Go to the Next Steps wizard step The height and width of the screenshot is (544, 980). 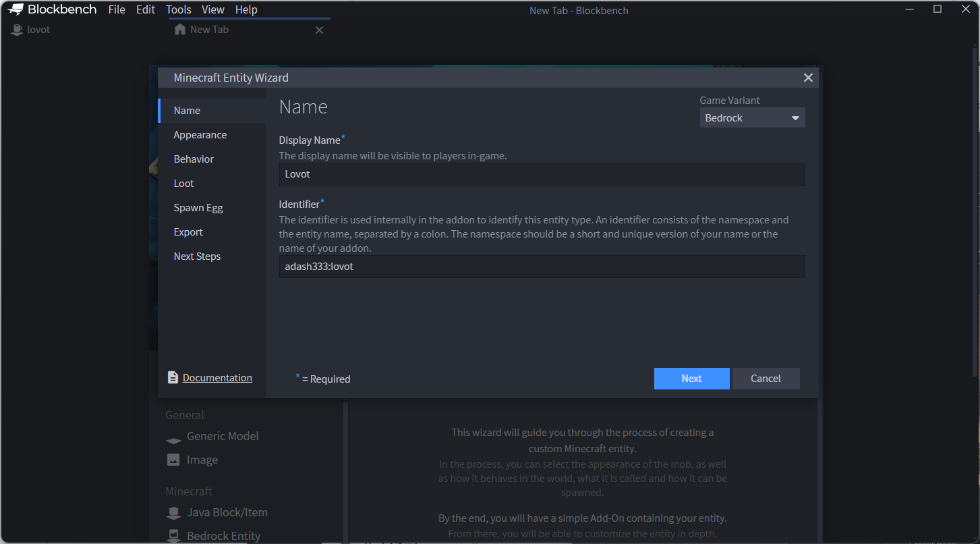[212, 256]
